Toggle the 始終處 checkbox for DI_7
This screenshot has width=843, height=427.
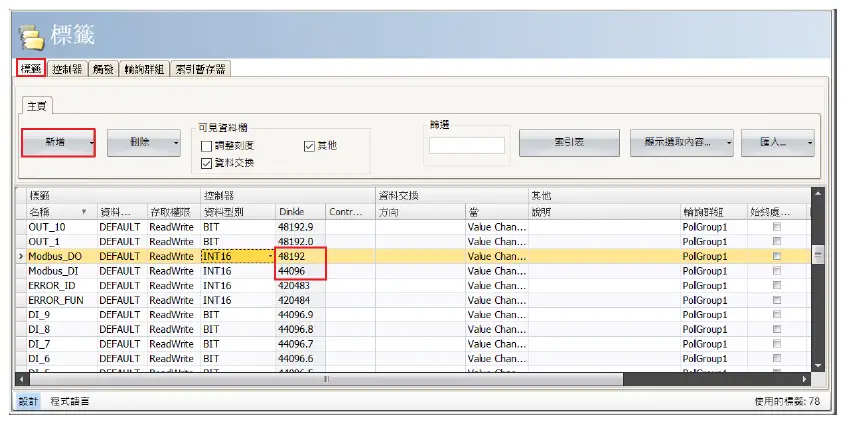(777, 344)
